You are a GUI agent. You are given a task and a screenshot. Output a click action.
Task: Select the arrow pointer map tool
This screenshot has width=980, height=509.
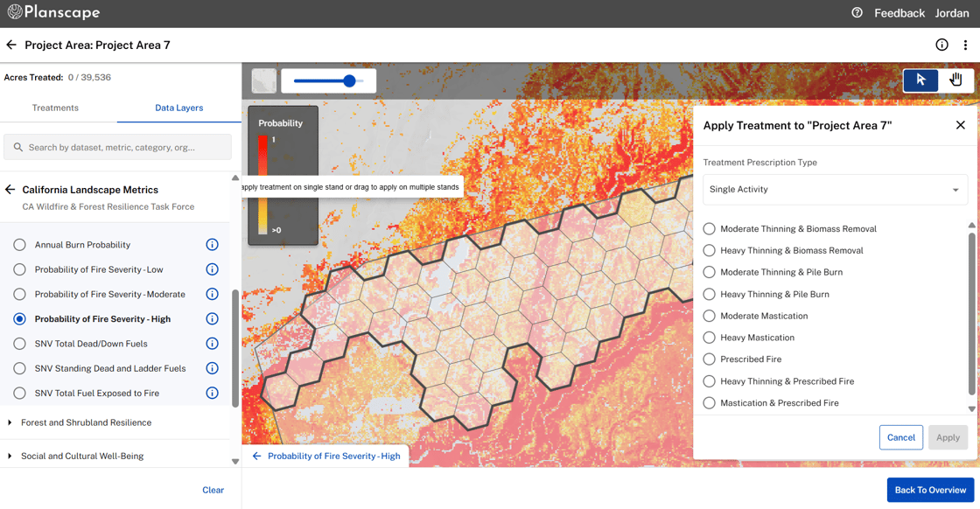click(920, 80)
